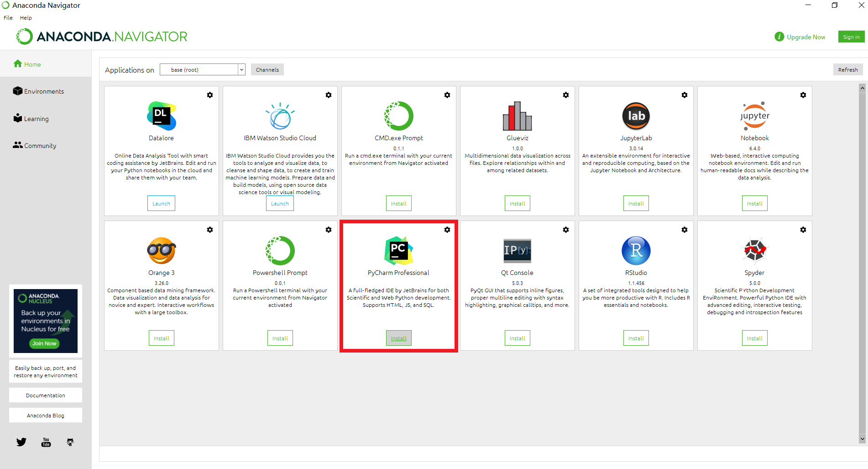
Task: Click the Anaconda Navigator logo
Action: pos(102,37)
